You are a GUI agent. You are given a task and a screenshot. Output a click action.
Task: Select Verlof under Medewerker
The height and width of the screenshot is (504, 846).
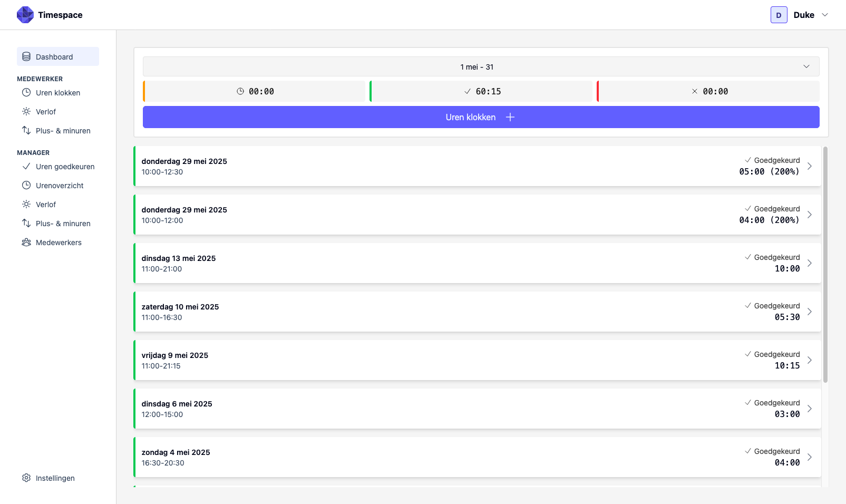pyautogui.click(x=45, y=111)
